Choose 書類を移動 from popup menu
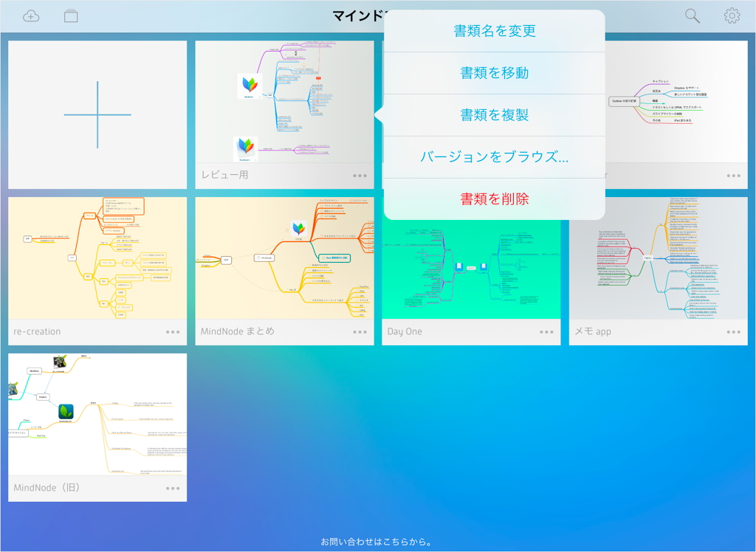This screenshot has height=552, width=756. 494,73
